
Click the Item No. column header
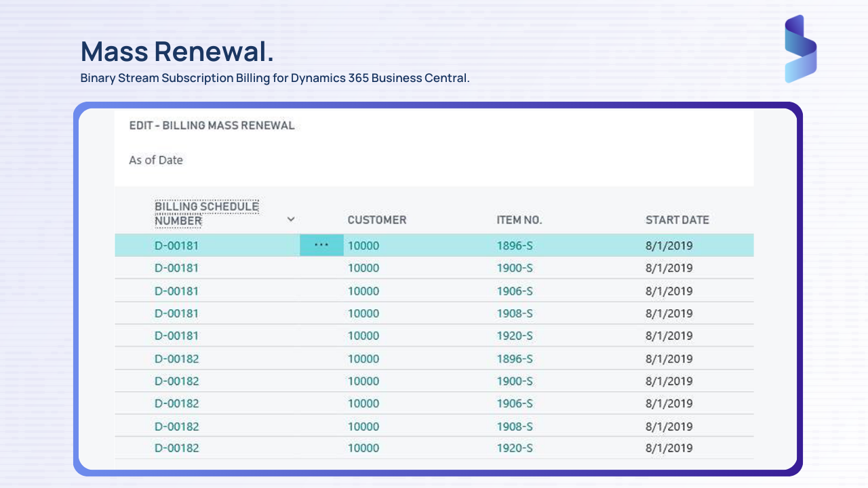tap(519, 220)
